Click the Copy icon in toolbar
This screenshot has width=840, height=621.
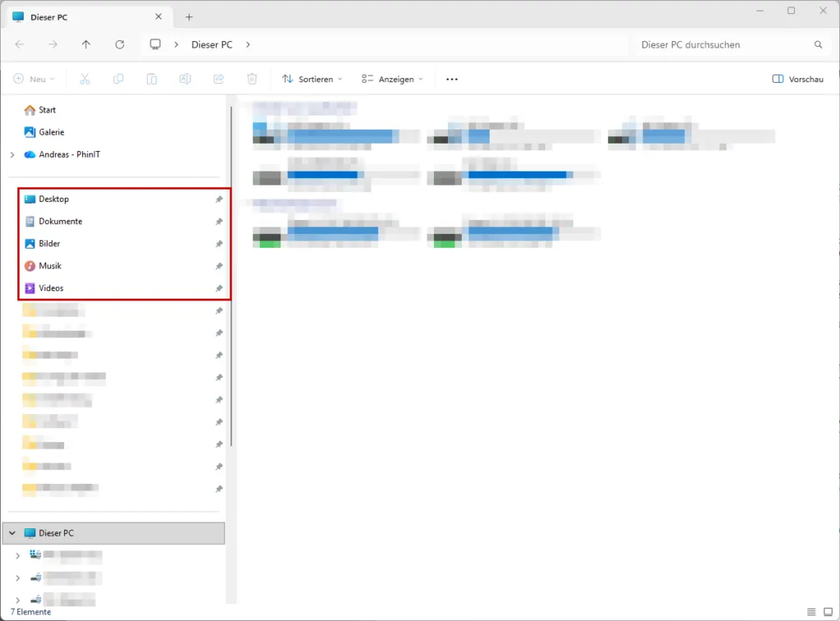point(118,79)
